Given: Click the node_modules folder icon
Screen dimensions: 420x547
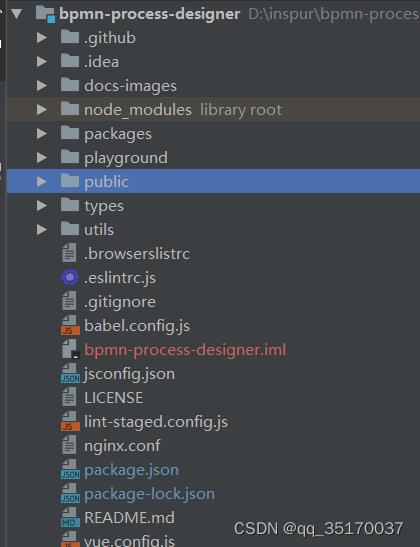Looking at the screenshot, I should [x=70, y=109].
